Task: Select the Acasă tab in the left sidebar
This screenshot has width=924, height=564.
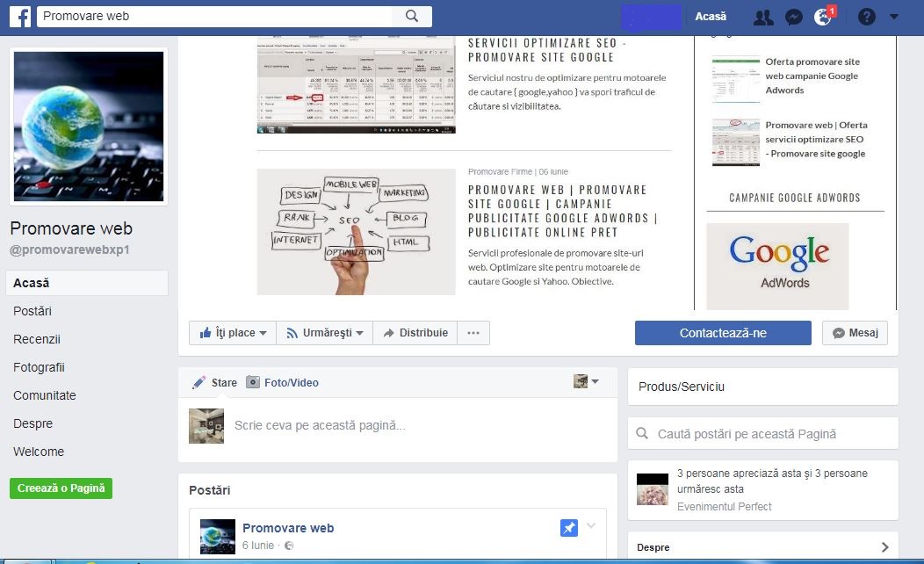Action: pyautogui.click(x=87, y=283)
